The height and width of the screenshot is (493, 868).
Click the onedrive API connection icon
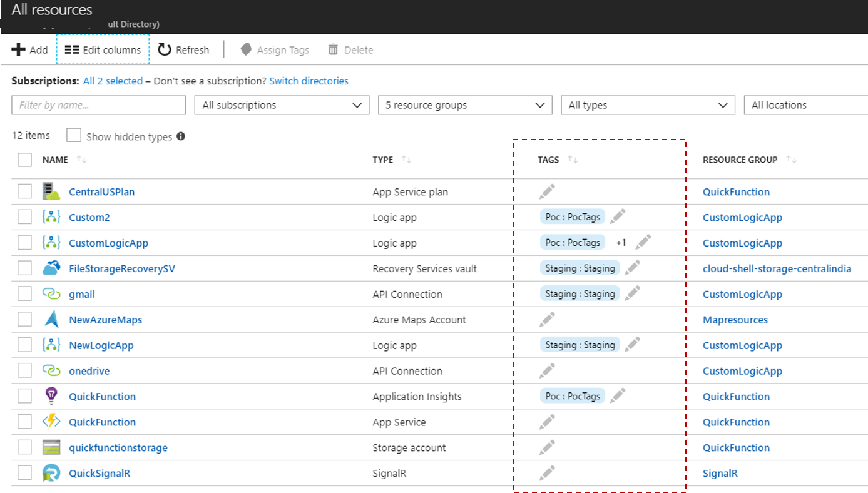coord(51,371)
